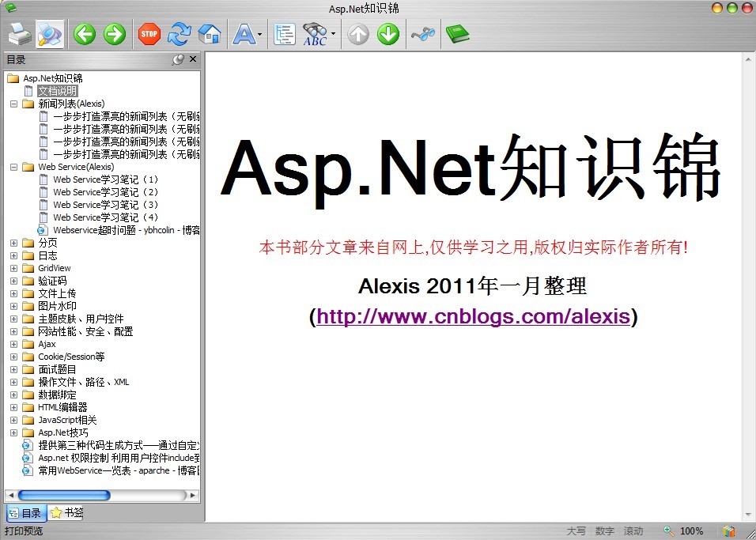Click tree scrollbar right arrow
The height and width of the screenshot is (540, 756).
193,495
